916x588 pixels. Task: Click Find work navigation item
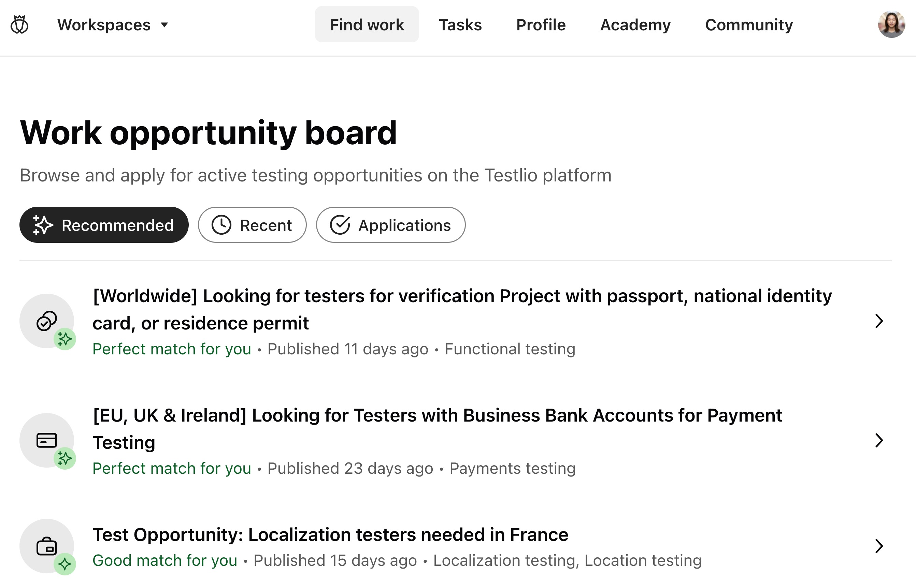366,25
